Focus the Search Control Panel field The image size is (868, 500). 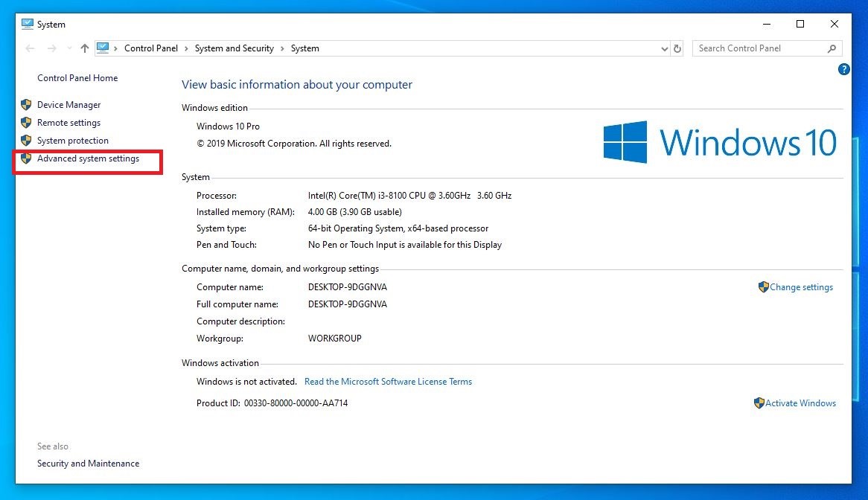pos(759,48)
